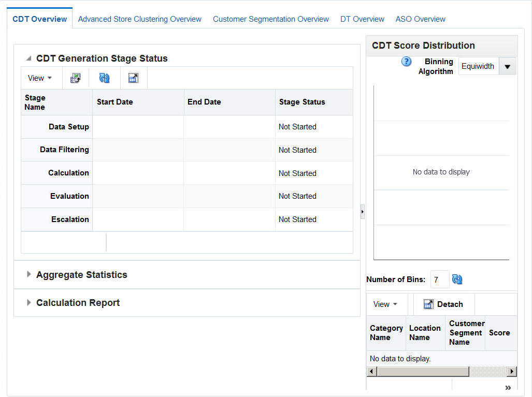Screen dimensions: 532x397
Task: Click the Score column header
Action: pyautogui.click(x=501, y=333)
